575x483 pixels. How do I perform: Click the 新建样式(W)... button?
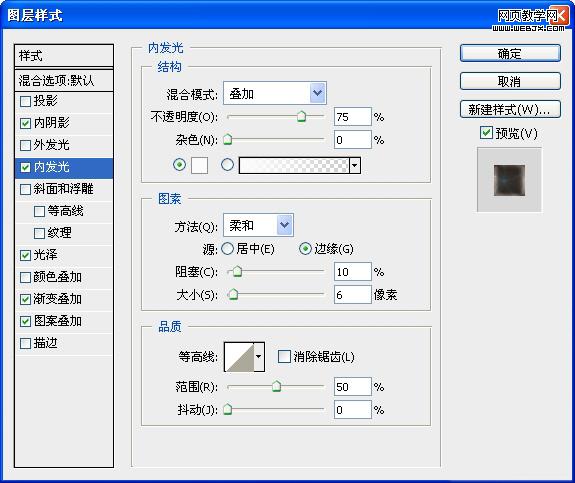pos(510,109)
